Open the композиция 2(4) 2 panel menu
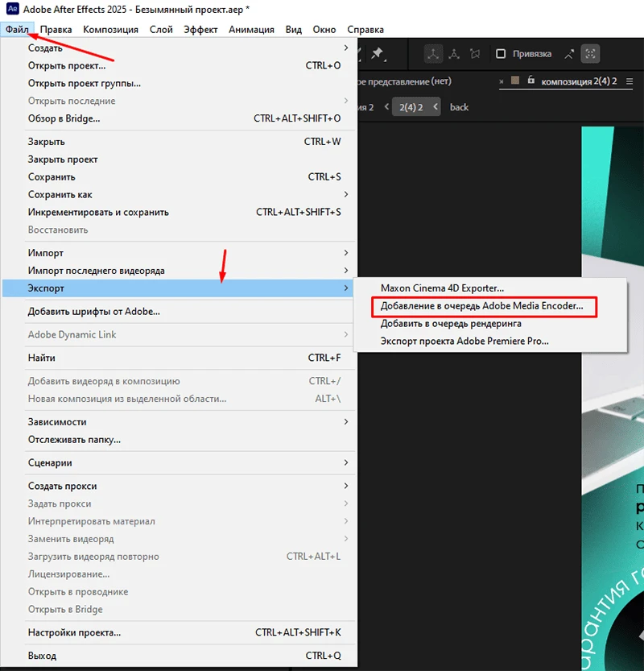644x671 pixels. (x=630, y=81)
